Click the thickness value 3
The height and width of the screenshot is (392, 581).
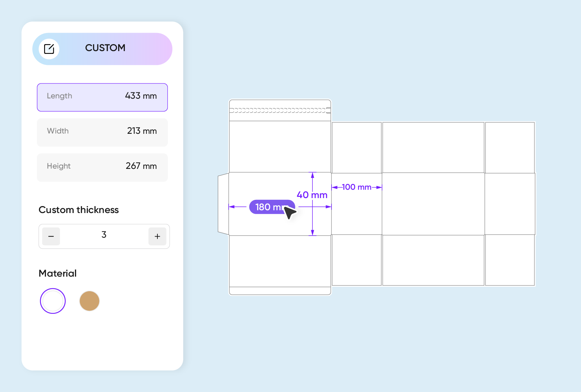point(104,235)
